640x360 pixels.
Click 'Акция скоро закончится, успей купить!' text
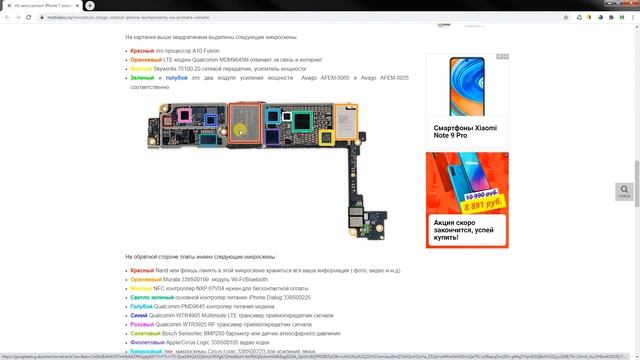[x=464, y=230]
